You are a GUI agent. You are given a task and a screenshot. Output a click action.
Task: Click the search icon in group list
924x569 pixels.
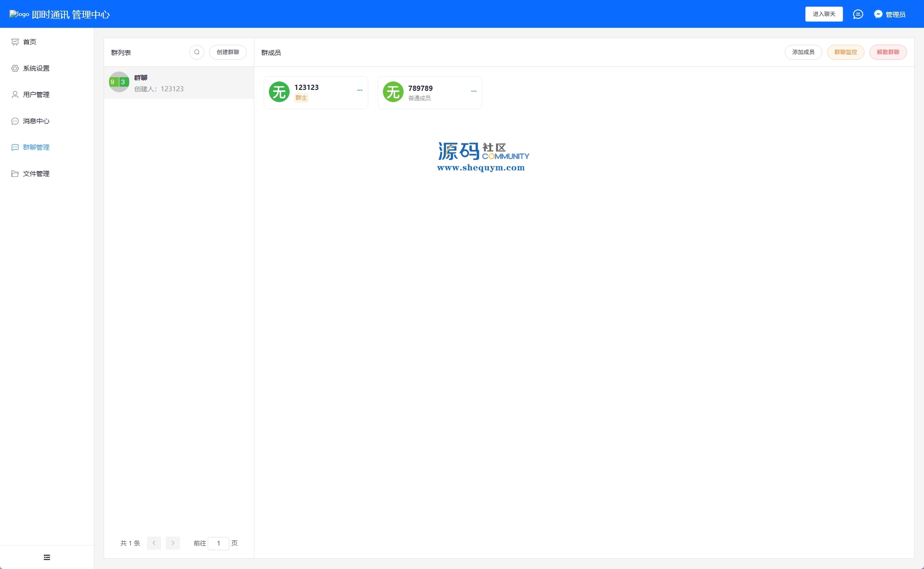197,52
